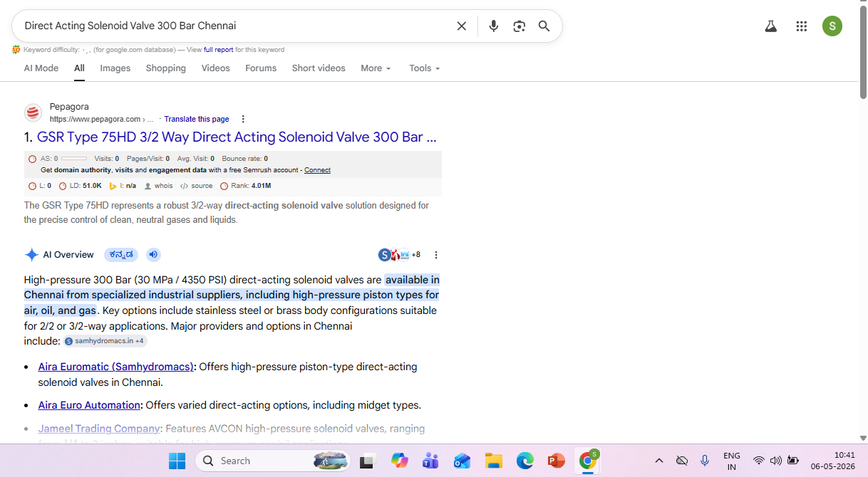Switch AI Overview language to Kannada
Viewport: 868px width, 477px height.
pyautogui.click(x=121, y=255)
